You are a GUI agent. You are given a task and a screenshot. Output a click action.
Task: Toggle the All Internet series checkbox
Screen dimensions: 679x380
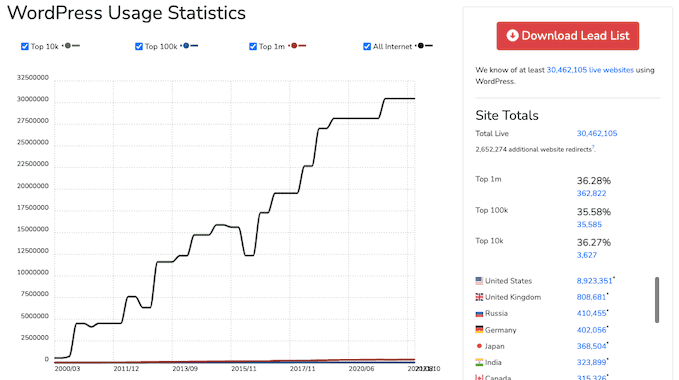[x=367, y=46]
